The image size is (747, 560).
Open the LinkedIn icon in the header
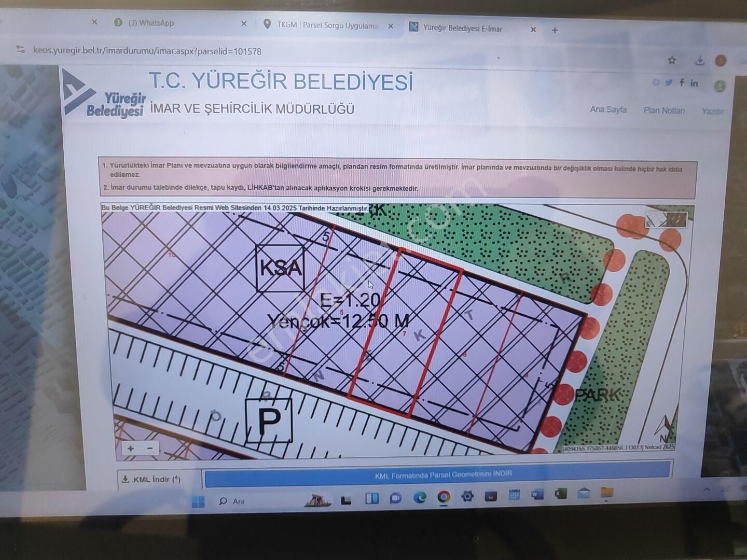694,83
